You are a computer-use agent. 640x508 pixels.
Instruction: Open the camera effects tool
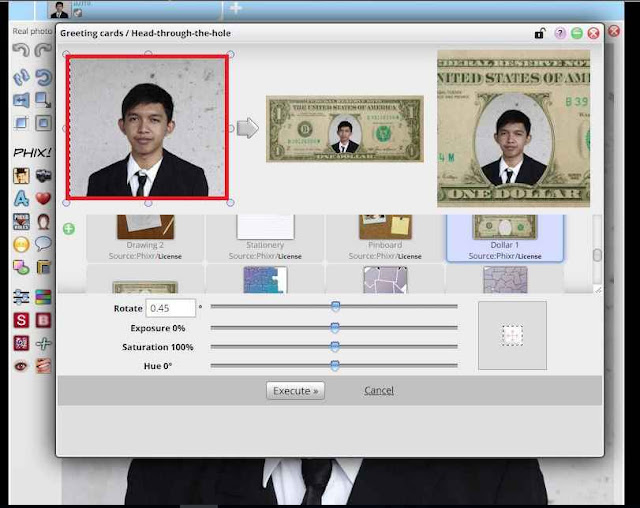(43, 176)
